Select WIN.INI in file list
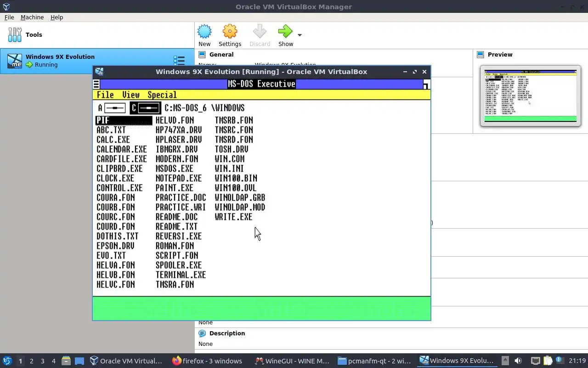 click(x=230, y=168)
